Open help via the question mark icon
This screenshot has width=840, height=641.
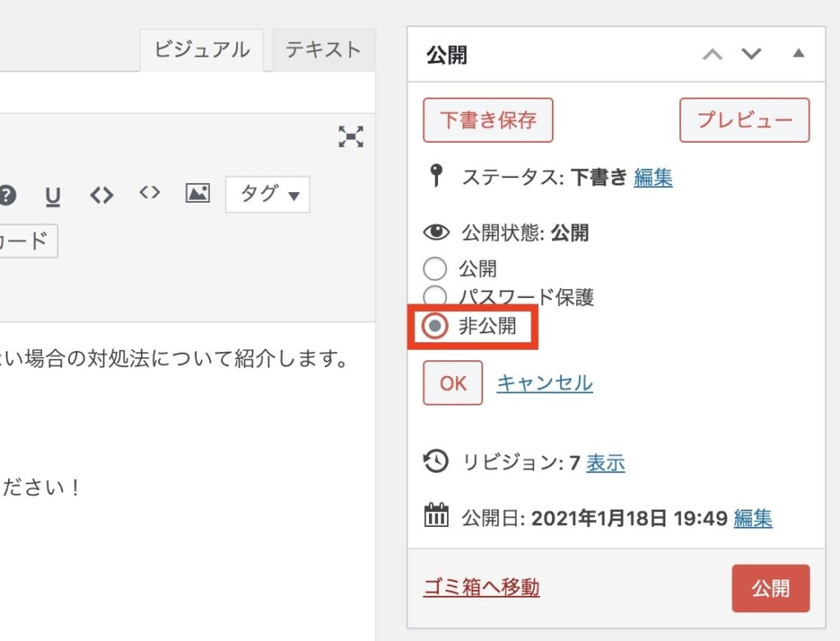[7, 195]
